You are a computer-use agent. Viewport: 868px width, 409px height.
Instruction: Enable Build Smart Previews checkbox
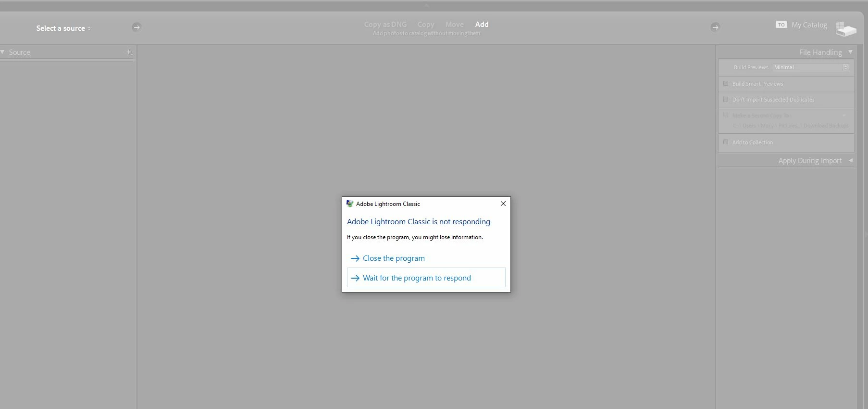pyautogui.click(x=726, y=83)
